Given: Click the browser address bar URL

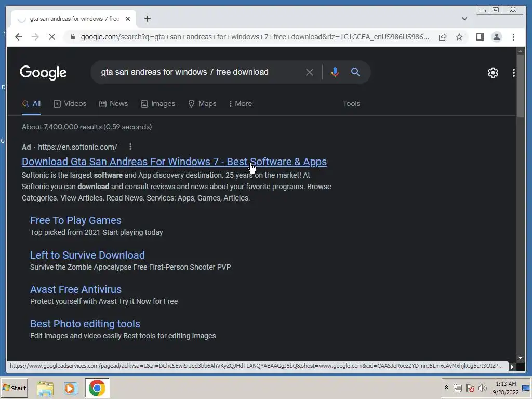Looking at the screenshot, I should click(255, 37).
